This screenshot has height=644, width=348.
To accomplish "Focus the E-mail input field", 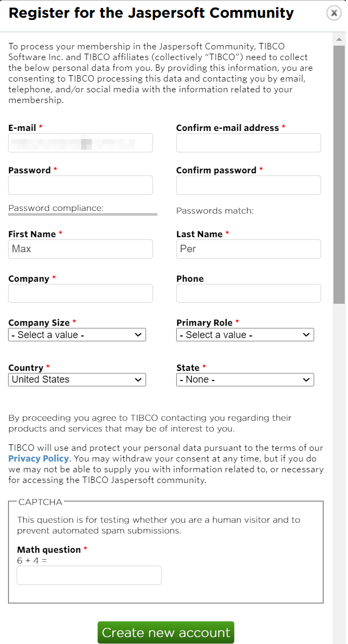I will click(x=81, y=143).
